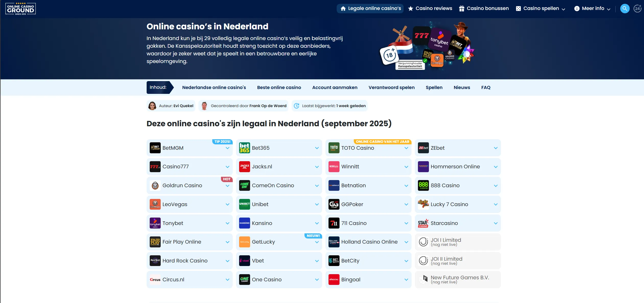
Task: Go to Casino bonussen
Action: tap(484, 8)
